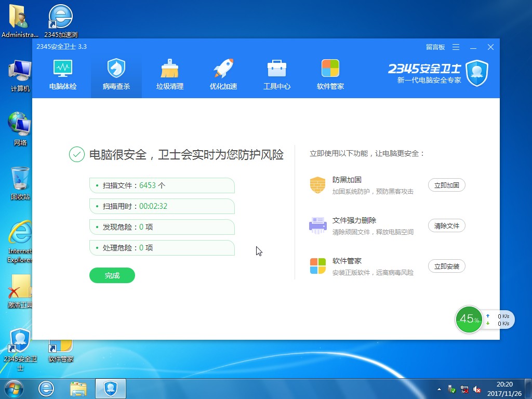Open the 电脑体检 PC checkup tab

[63, 75]
